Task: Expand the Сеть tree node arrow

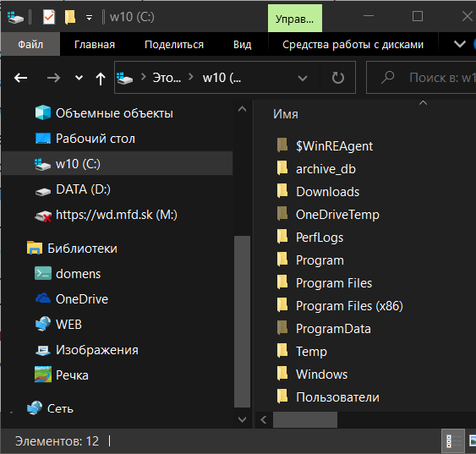Action: pos(11,413)
